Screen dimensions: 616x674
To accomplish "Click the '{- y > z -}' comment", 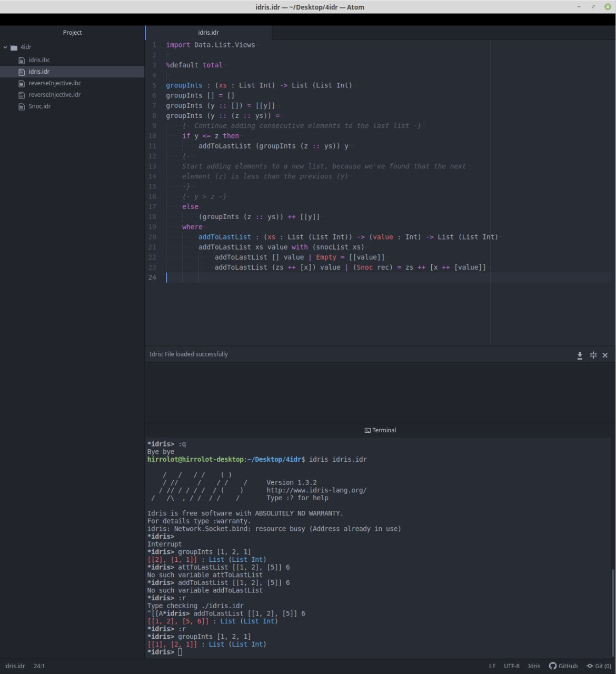I will (x=204, y=197).
